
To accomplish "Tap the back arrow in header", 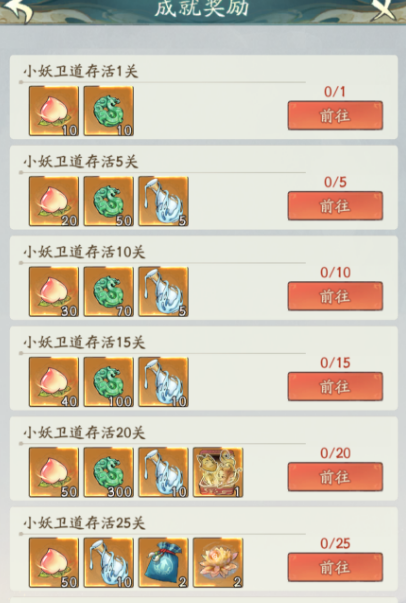I will pyautogui.click(x=18, y=10).
